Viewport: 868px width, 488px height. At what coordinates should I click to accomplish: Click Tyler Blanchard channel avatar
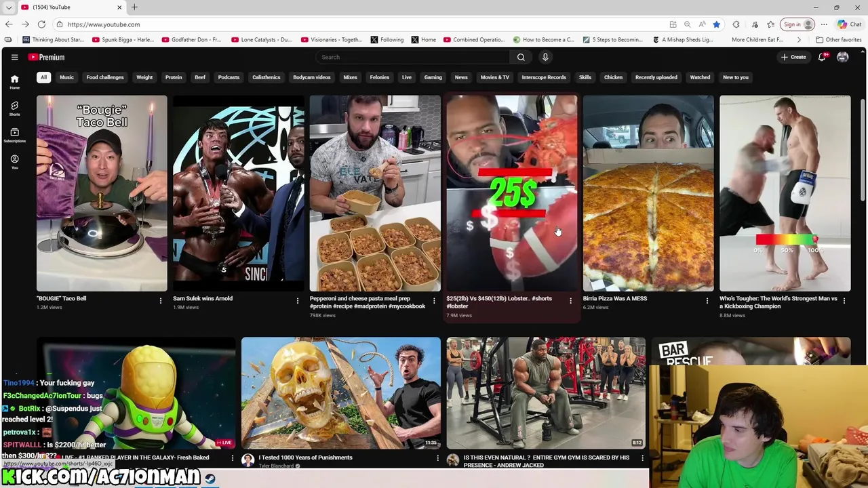[248, 460]
